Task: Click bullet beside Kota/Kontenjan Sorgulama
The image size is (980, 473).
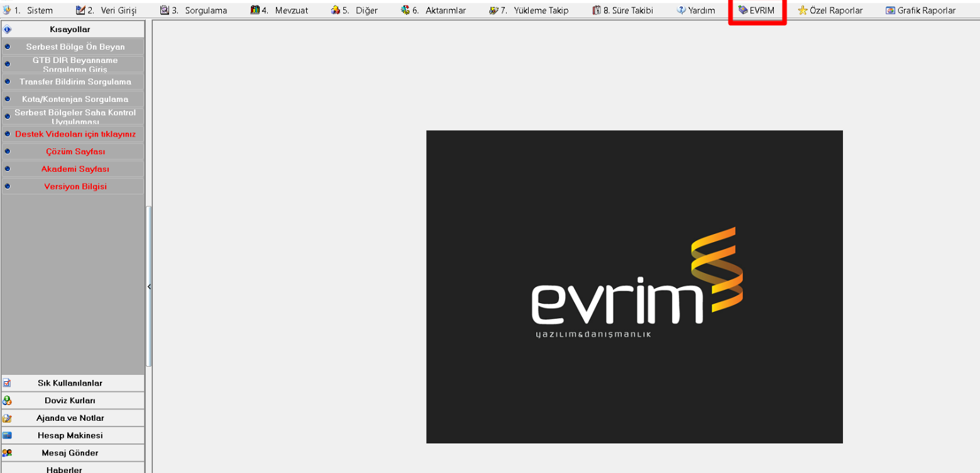Action: coord(8,99)
